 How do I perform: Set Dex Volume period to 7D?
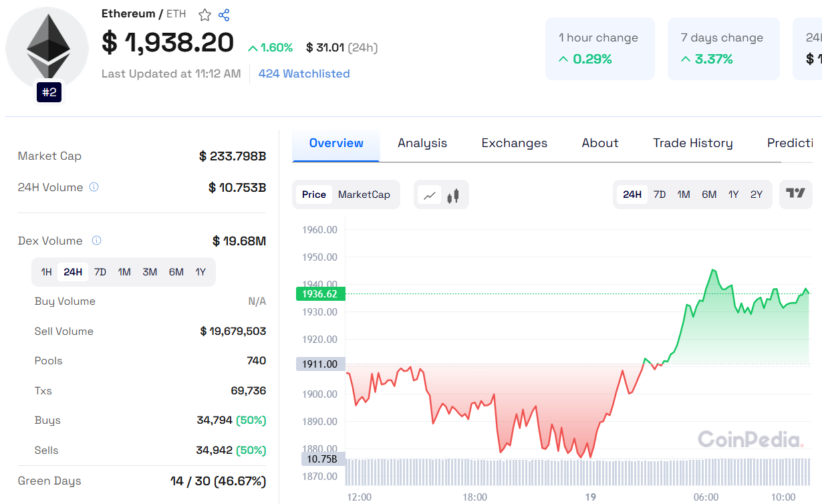[x=100, y=272]
